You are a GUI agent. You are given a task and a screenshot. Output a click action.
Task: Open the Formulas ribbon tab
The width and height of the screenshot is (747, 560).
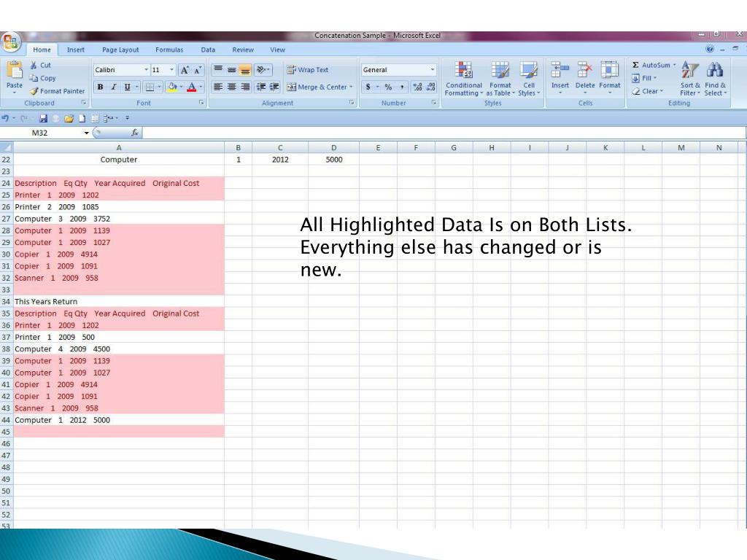(x=169, y=50)
